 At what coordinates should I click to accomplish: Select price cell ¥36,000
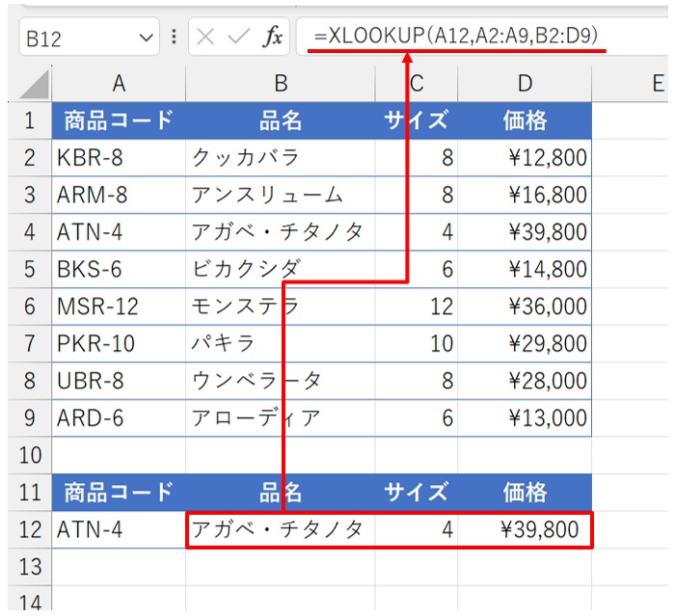[525, 307]
